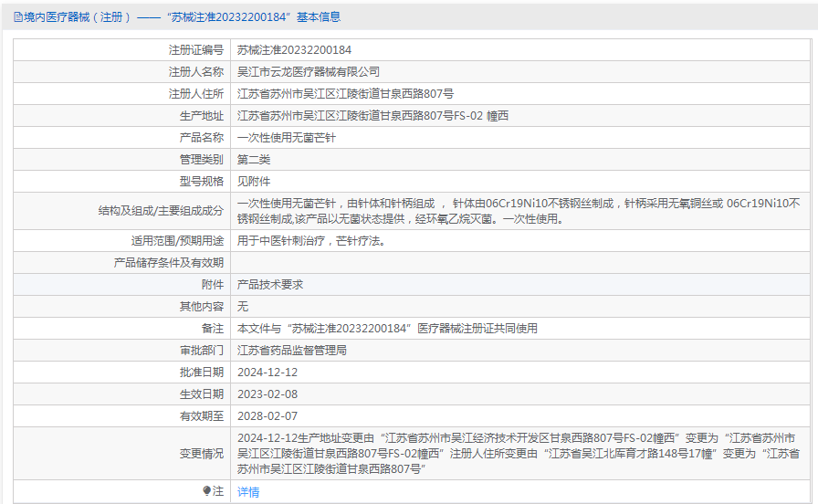Screen dimensions: 818x504
Task: Click the 有效期至 label
Action: coord(202,416)
